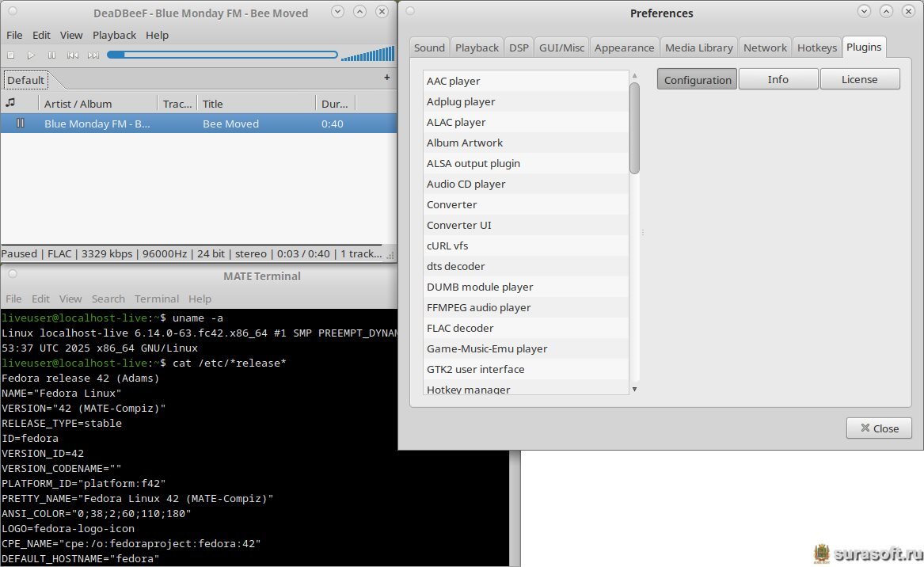Click the DeaDBeeF seek bar

point(222,55)
